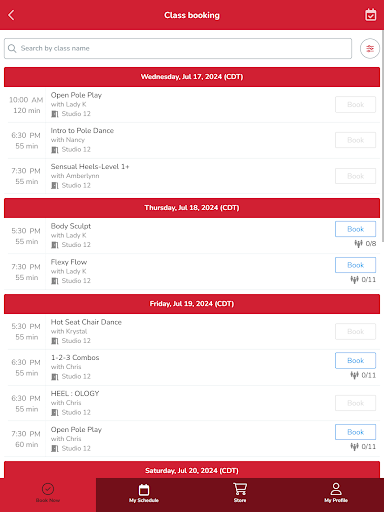Select the Thursday, Jul 18 date header
Screen dimensions: 384x512
click(192, 208)
